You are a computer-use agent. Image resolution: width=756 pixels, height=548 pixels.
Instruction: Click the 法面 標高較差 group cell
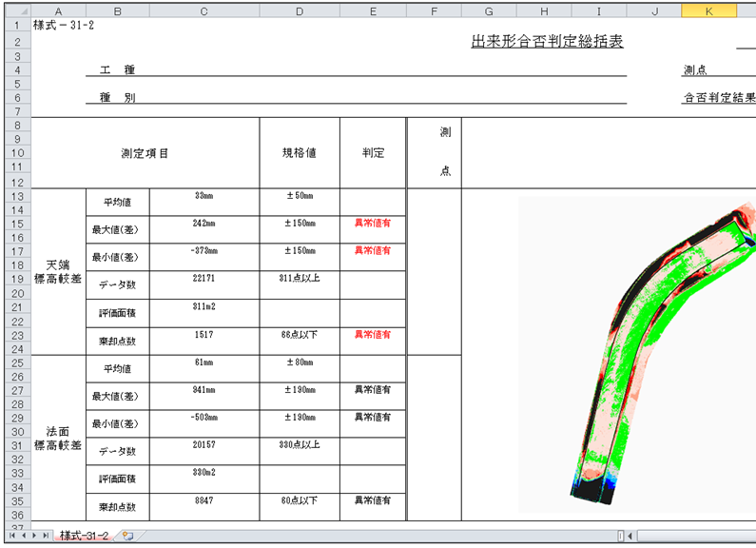point(58,439)
